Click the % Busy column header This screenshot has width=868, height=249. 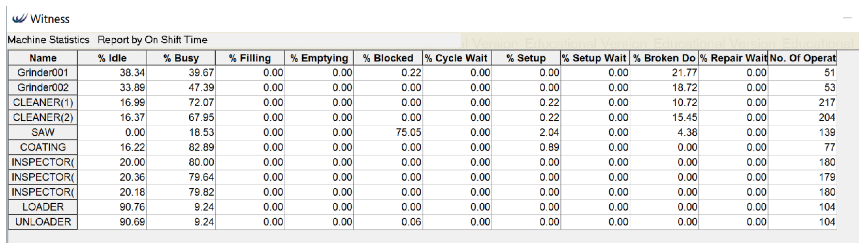point(181,58)
